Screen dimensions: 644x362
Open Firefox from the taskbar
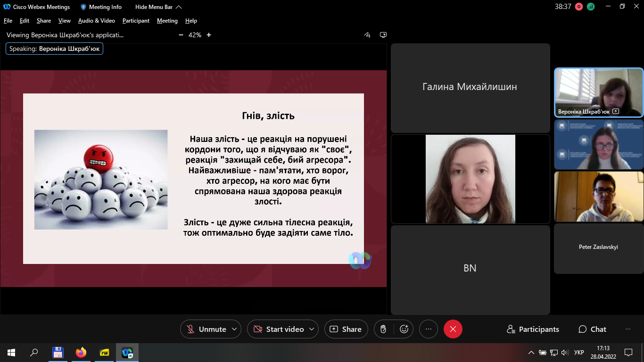81,352
